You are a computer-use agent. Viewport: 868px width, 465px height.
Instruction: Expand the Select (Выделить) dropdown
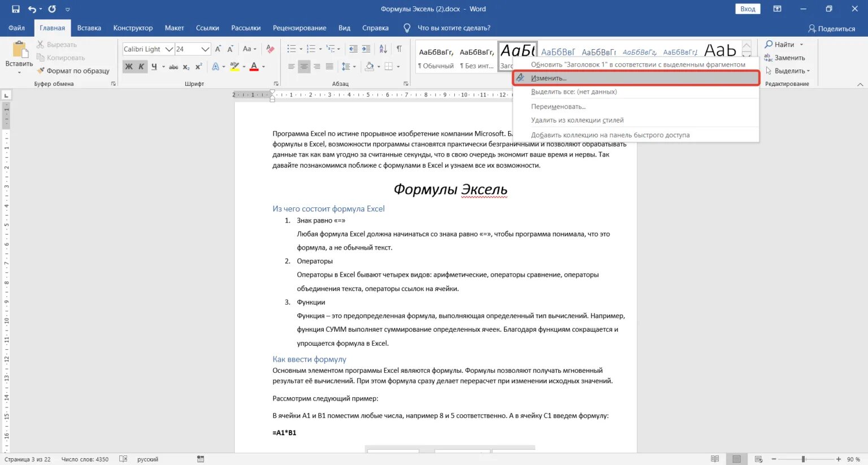[x=788, y=71]
